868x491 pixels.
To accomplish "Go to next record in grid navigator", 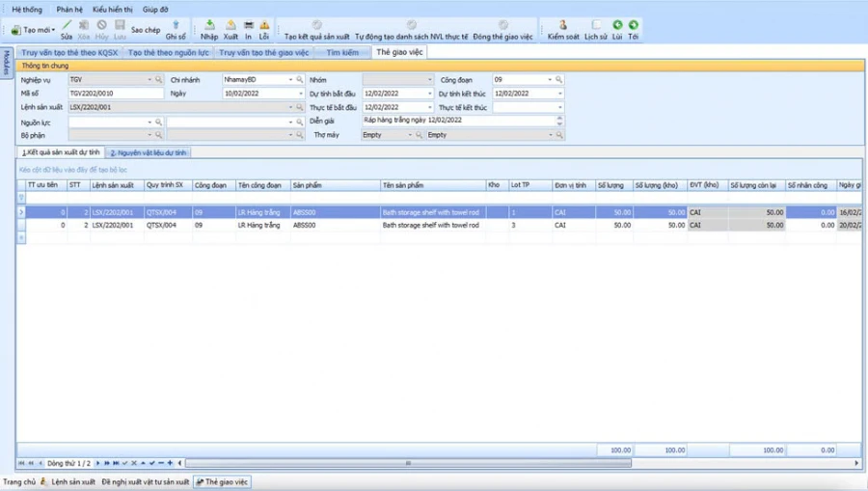I will pyautogui.click(x=98, y=463).
